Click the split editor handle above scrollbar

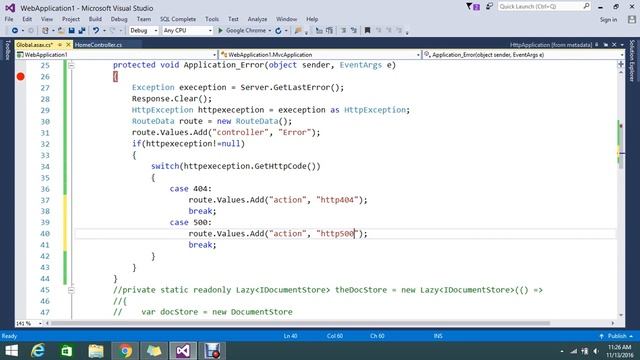click(621, 64)
